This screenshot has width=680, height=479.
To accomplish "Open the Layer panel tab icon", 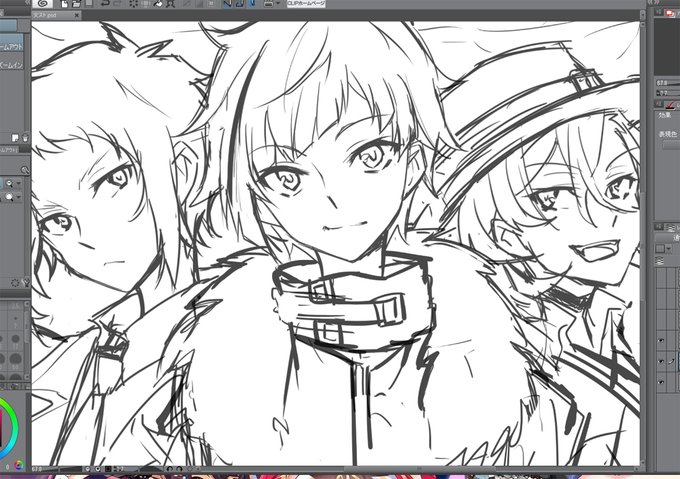I will 671,228.
